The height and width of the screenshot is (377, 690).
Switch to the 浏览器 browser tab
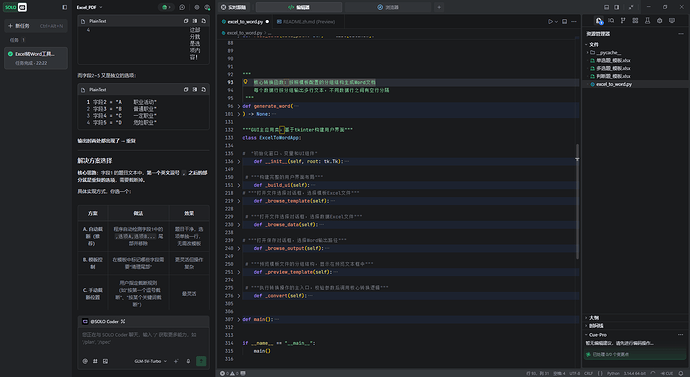pos(388,7)
